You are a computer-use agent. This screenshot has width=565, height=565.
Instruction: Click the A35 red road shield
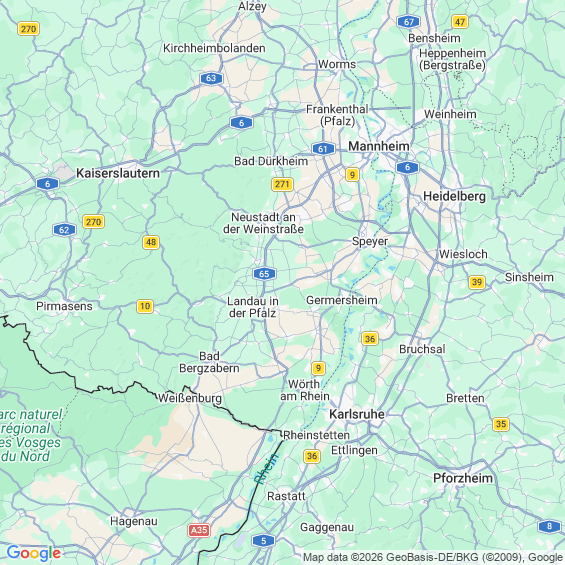pyautogui.click(x=199, y=530)
